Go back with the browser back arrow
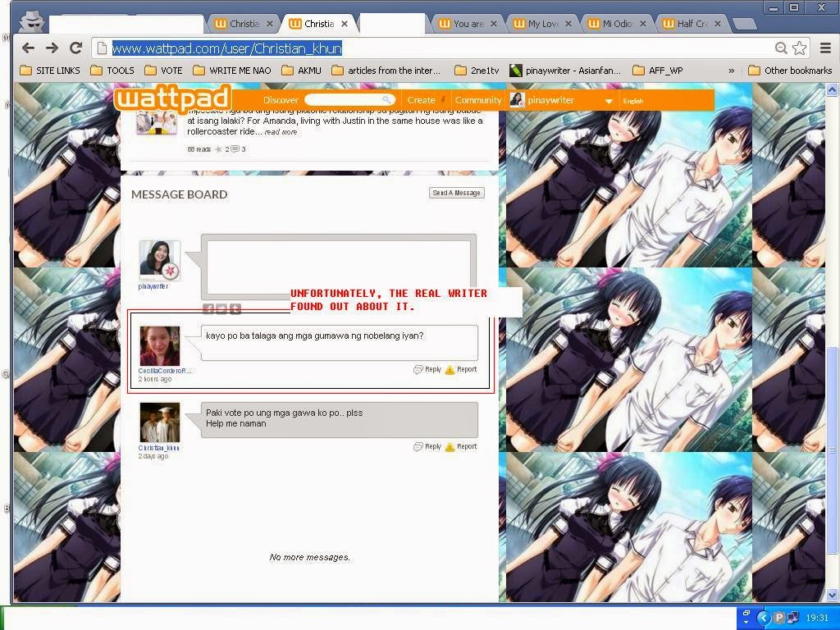 tap(29, 48)
